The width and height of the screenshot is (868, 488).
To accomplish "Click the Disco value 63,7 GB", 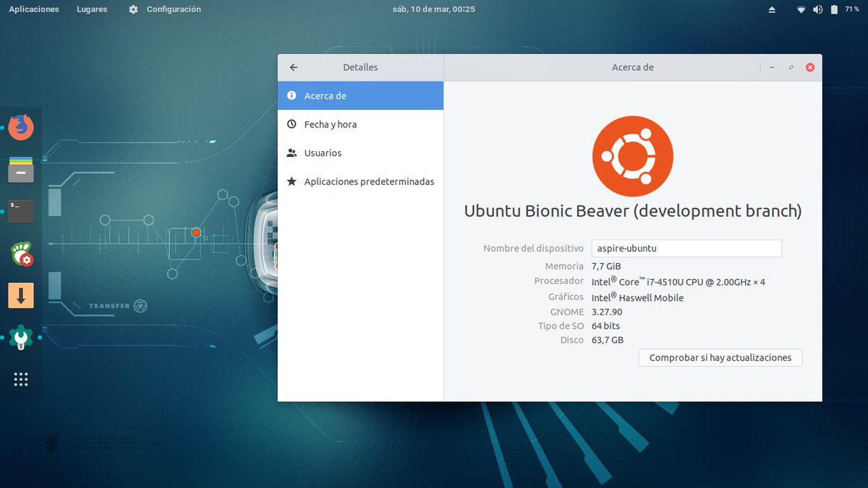I will click(x=608, y=340).
